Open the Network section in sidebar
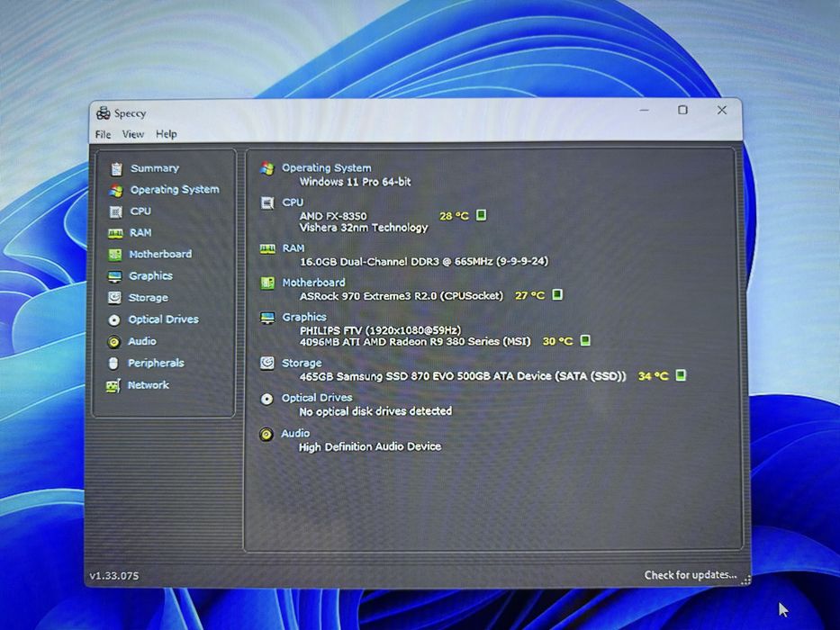 pyautogui.click(x=148, y=385)
